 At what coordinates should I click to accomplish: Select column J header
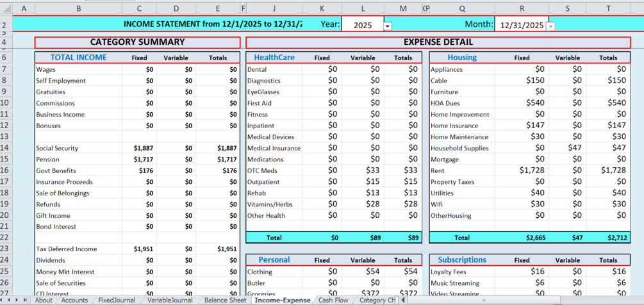tap(274, 8)
